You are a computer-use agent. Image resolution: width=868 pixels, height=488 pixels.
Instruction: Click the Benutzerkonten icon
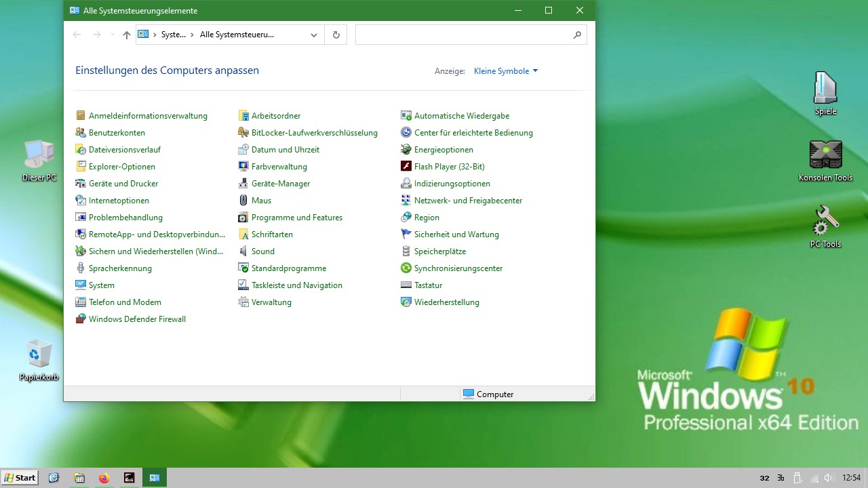tap(81, 133)
